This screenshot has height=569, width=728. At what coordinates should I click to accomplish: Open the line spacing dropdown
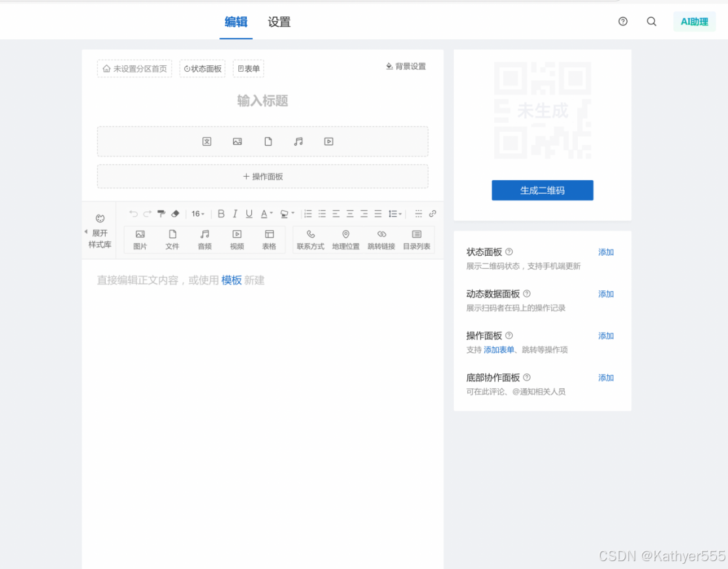395,213
